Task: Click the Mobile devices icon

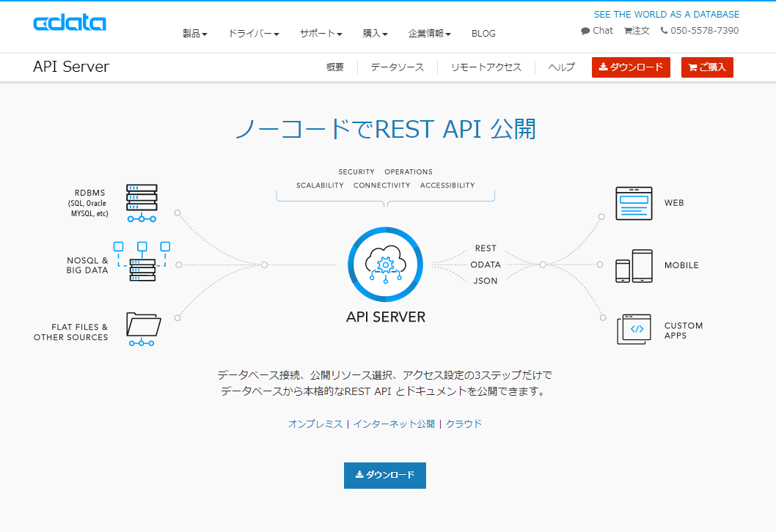Action: coord(634,266)
